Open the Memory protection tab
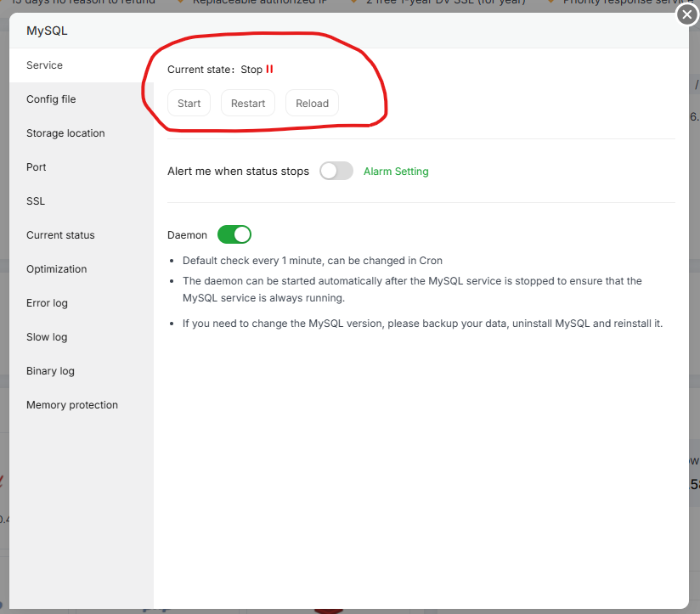 point(82,405)
